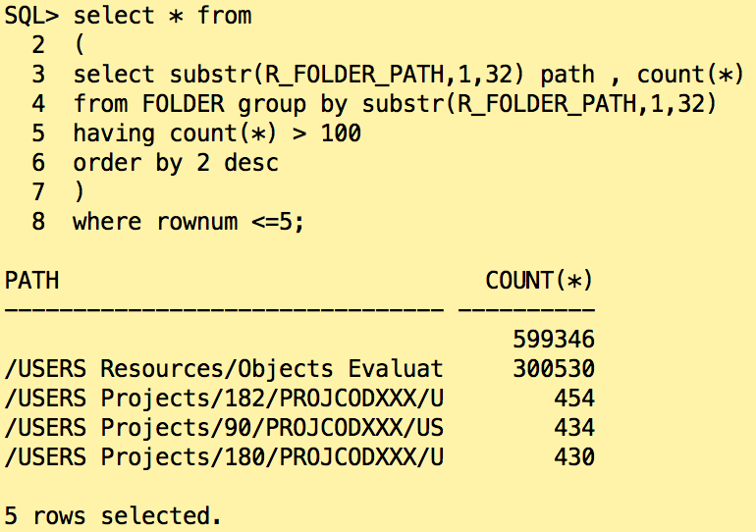Image resolution: width=756 pixels, height=532 pixels.
Task: Click 'where rownum <=5;' line
Action: point(189,222)
